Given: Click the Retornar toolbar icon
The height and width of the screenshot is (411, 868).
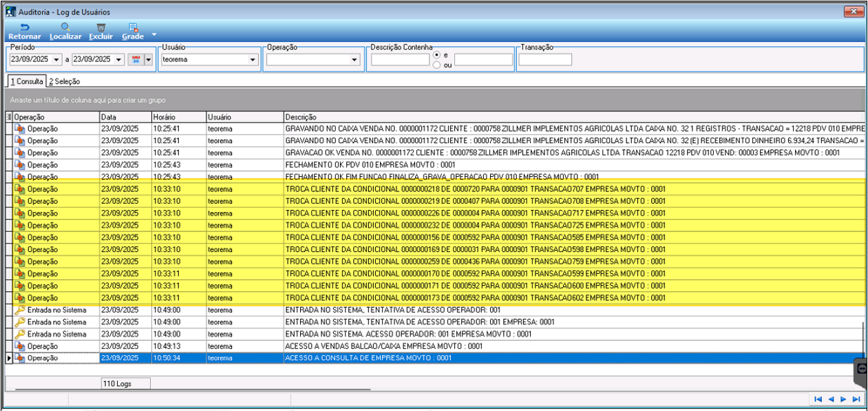Looking at the screenshot, I should pos(24,27).
